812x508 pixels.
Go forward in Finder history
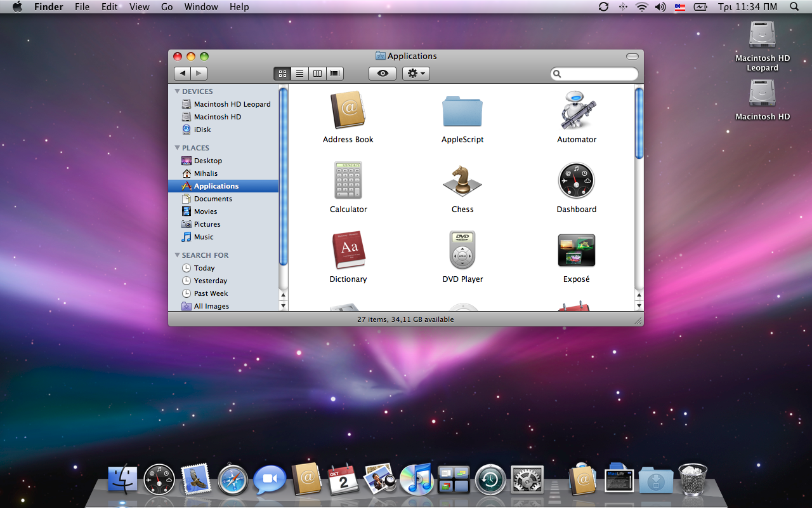click(199, 74)
